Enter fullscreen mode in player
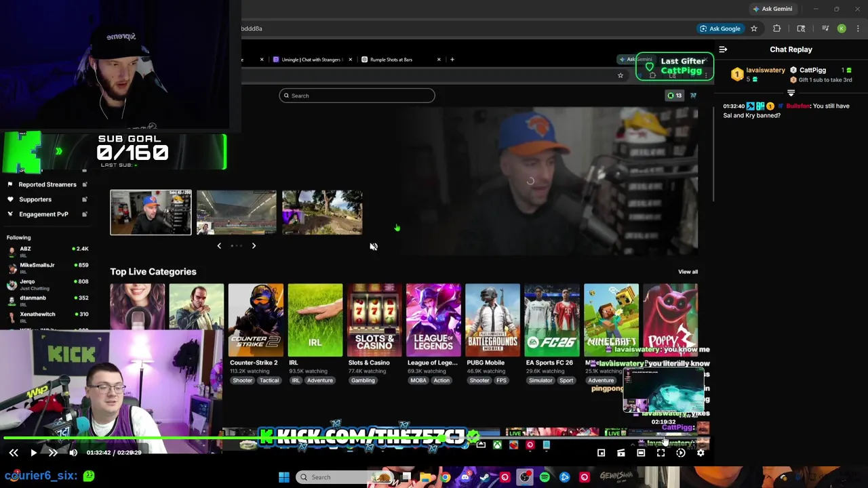868x488 pixels. coord(660,453)
